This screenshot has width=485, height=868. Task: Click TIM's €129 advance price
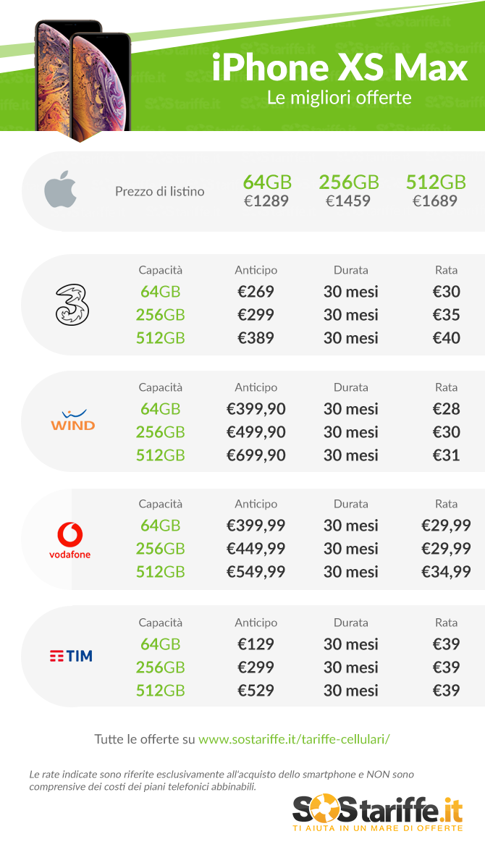coord(256,644)
